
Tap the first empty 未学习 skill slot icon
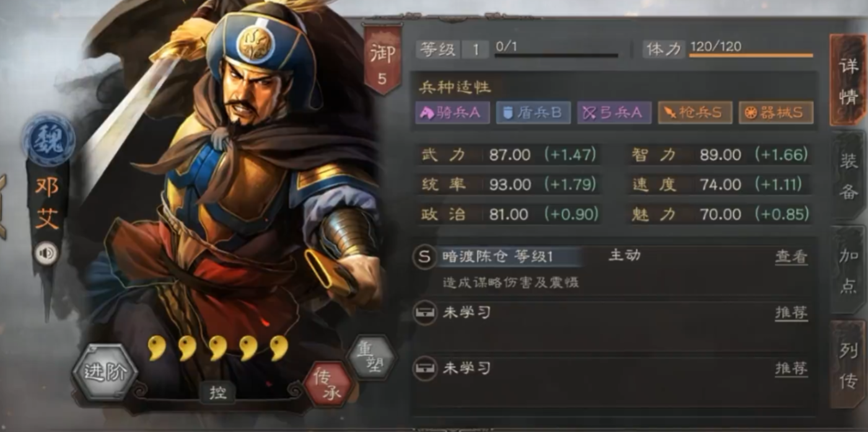[424, 312]
